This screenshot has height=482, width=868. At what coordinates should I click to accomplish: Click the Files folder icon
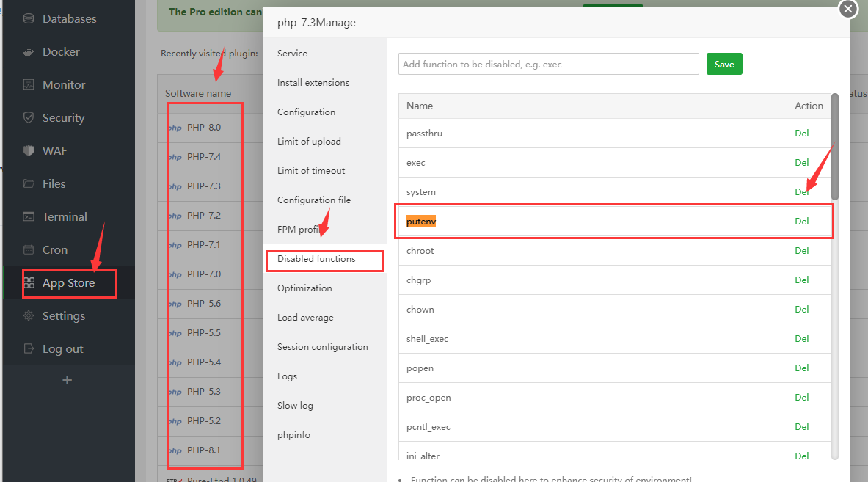29,184
